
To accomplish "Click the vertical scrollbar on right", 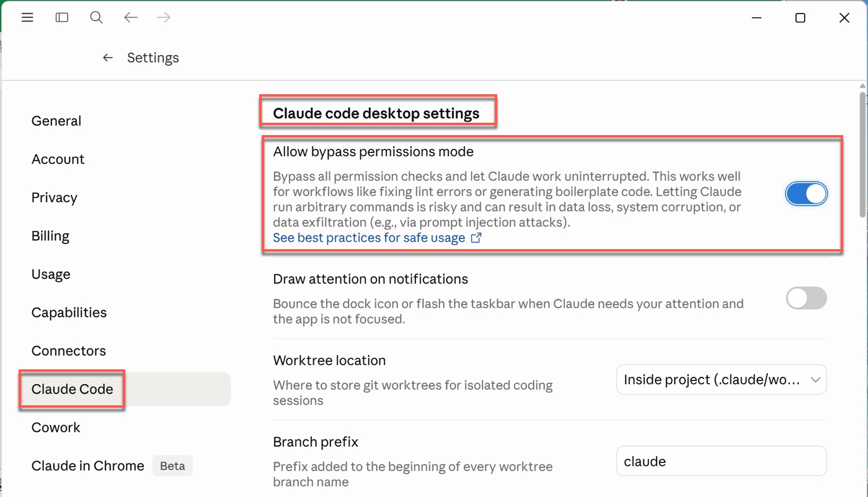I will click(x=862, y=155).
